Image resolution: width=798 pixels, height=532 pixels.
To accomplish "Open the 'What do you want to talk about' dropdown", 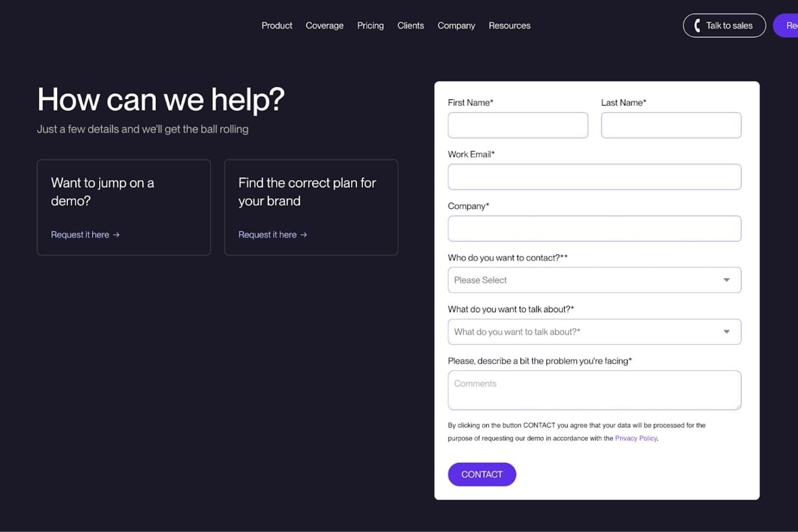I will coord(594,332).
